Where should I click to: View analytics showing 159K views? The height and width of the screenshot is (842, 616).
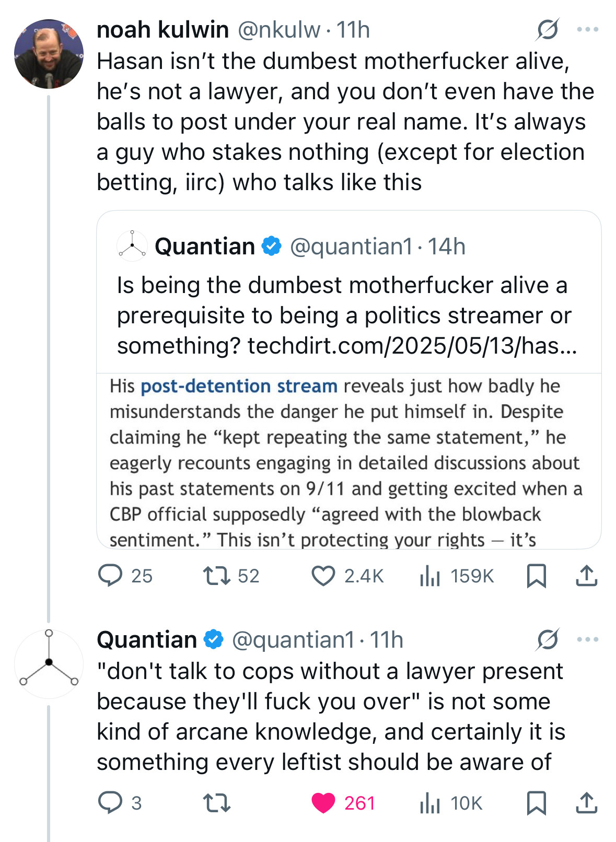[x=457, y=576]
